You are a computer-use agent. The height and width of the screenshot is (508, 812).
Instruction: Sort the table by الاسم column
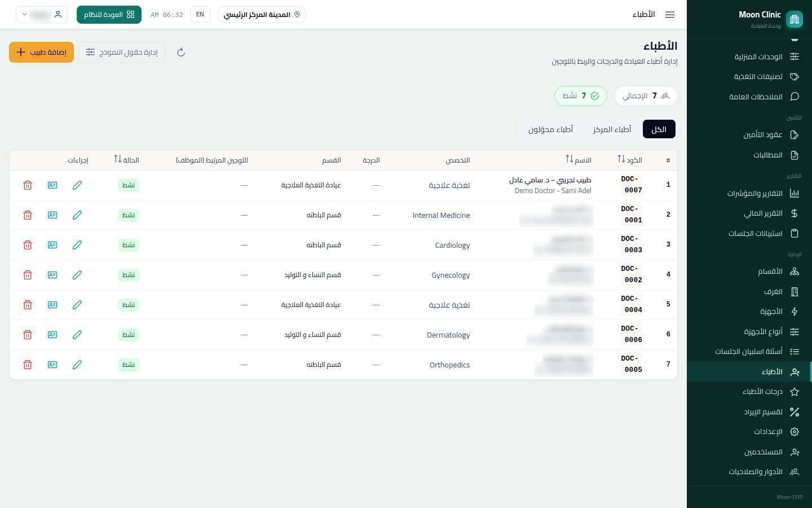click(x=579, y=160)
